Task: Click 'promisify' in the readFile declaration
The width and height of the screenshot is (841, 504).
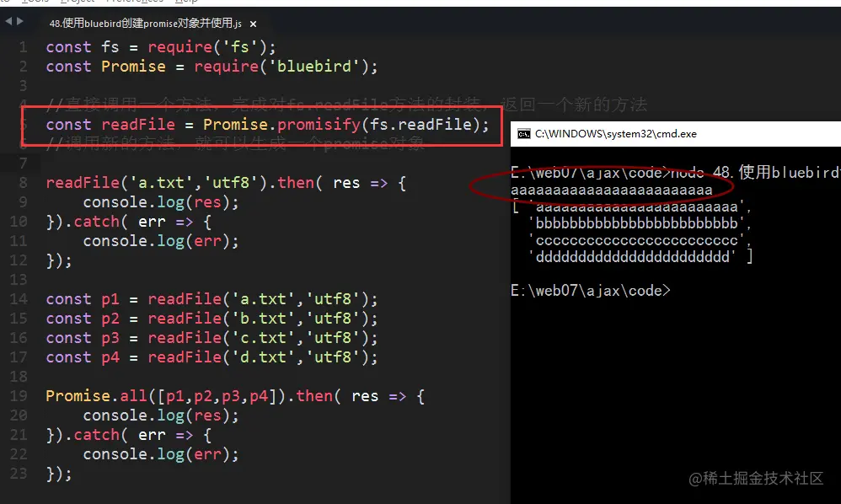Action: [x=319, y=125]
